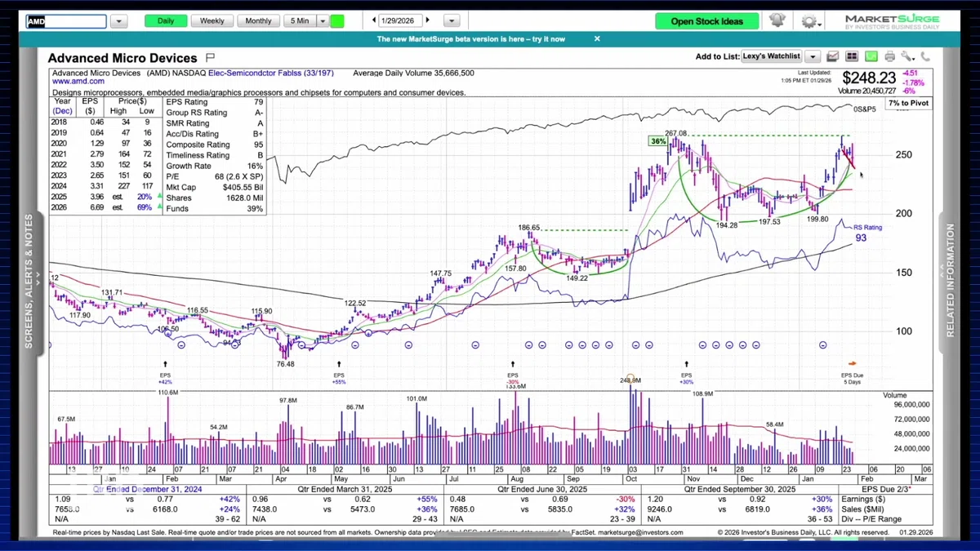Click the AMD symbol input field
The height and width of the screenshot is (551, 980).
point(65,21)
